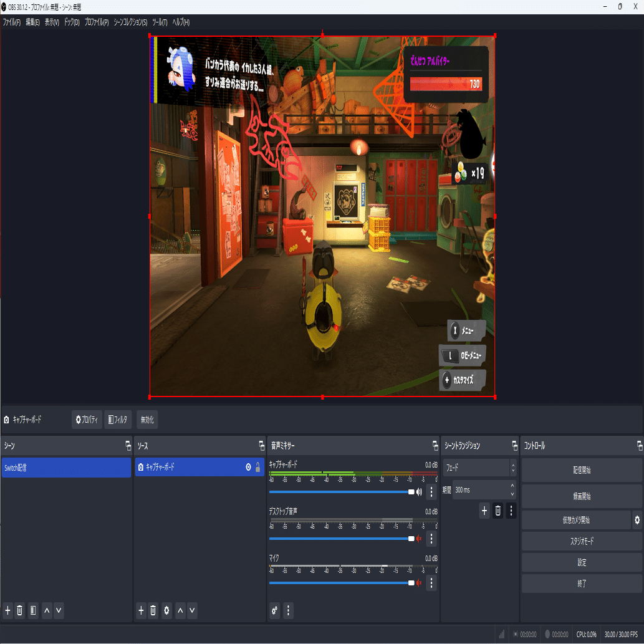The image size is (644, 644).
Task: Delete selected source with trash icon in ソース dock
Action: 153,610
